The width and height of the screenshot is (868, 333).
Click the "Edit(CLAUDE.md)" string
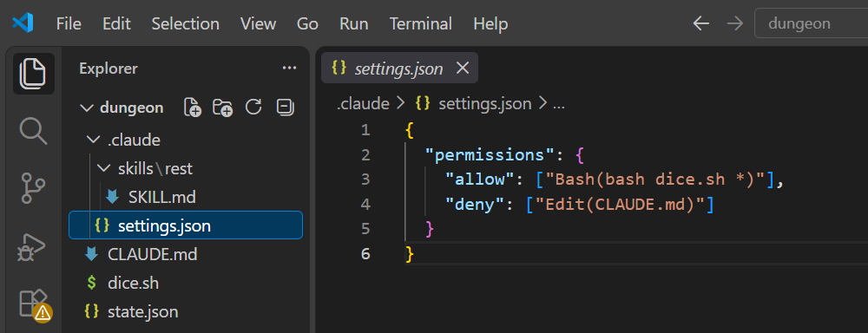(620, 205)
